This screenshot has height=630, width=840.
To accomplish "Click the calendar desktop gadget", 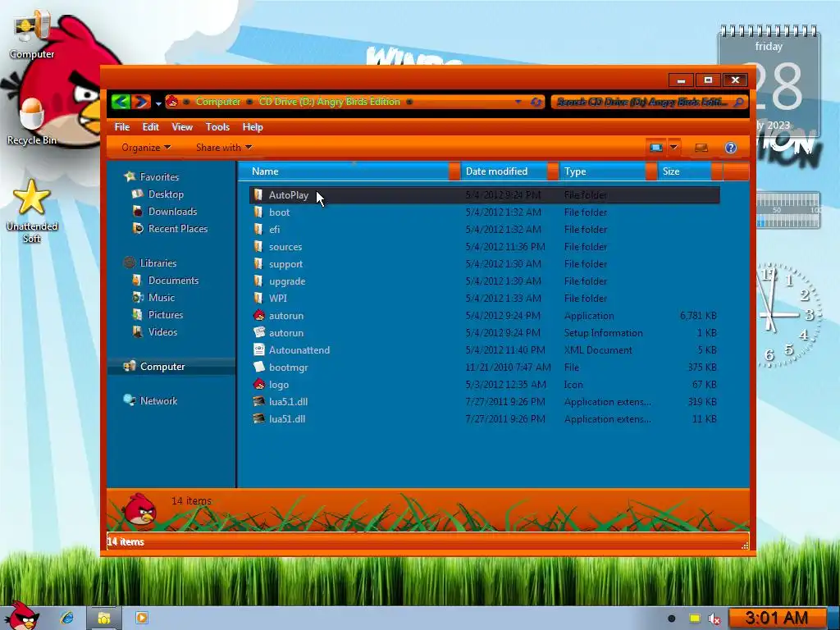I will [769, 81].
